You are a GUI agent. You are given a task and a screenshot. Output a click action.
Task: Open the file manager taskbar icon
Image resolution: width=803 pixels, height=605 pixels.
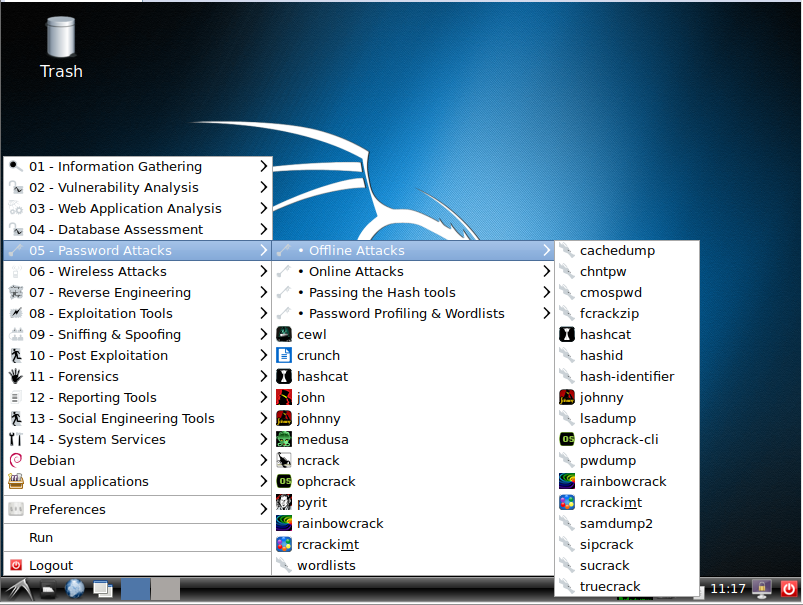pyautogui.click(x=48, y=590)
